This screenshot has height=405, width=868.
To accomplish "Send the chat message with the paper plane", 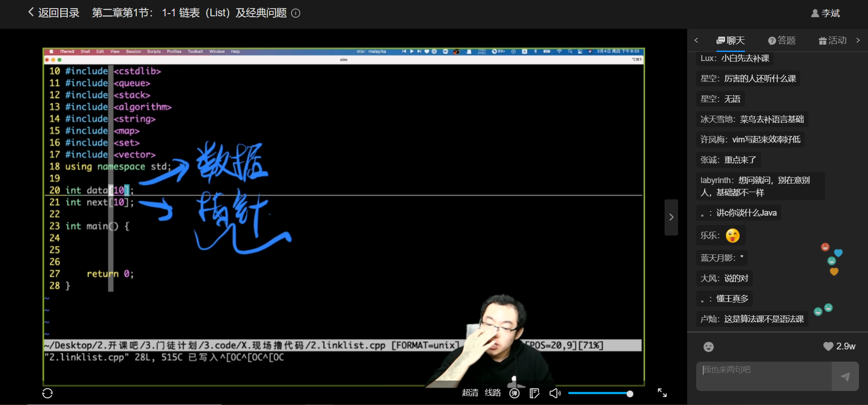I will pyautogui.click(x=845, y=376).
